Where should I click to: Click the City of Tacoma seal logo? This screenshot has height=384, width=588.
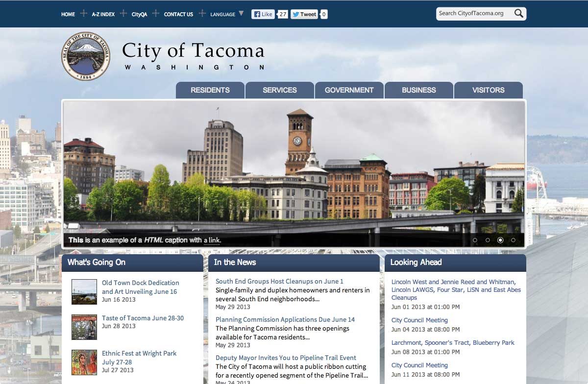(x=86, y=56)
